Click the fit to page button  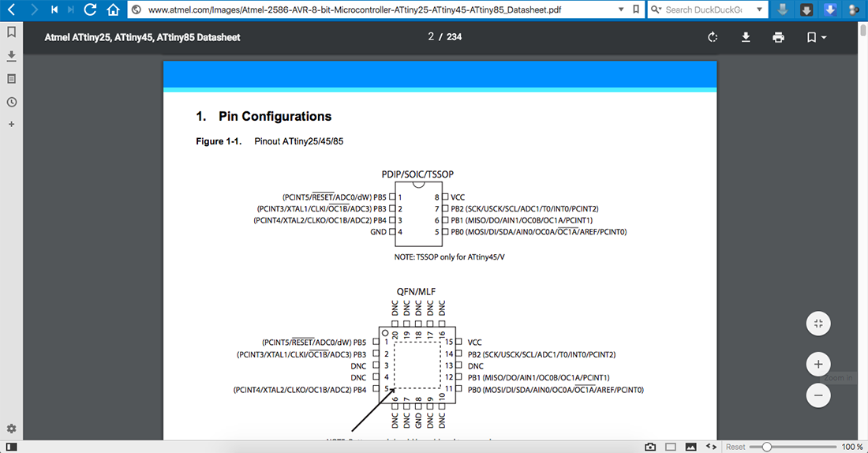click(x=818, y=324)
